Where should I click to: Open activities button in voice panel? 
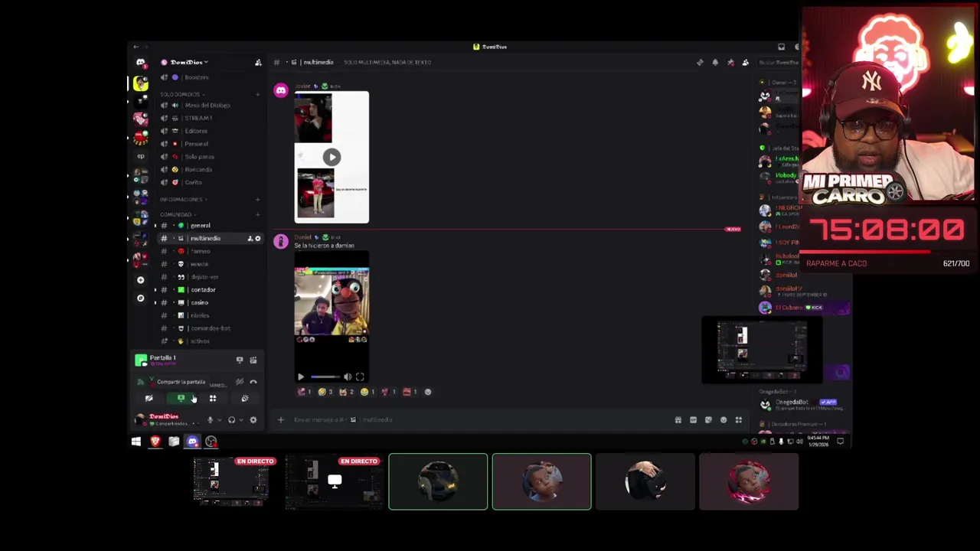point(213,398)
